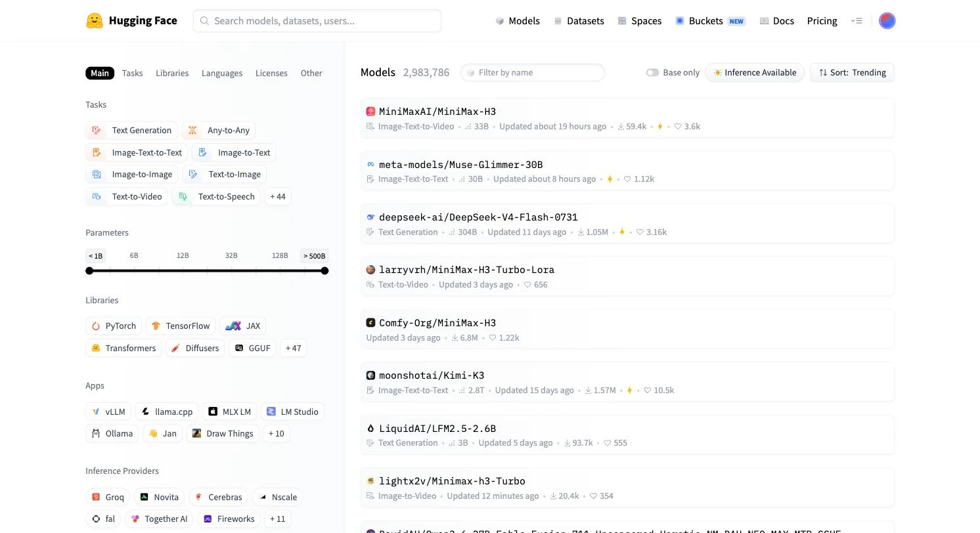980x533 pixels.
Task: Click the meta-models organization avatar
Action: (x=370, y=164)
